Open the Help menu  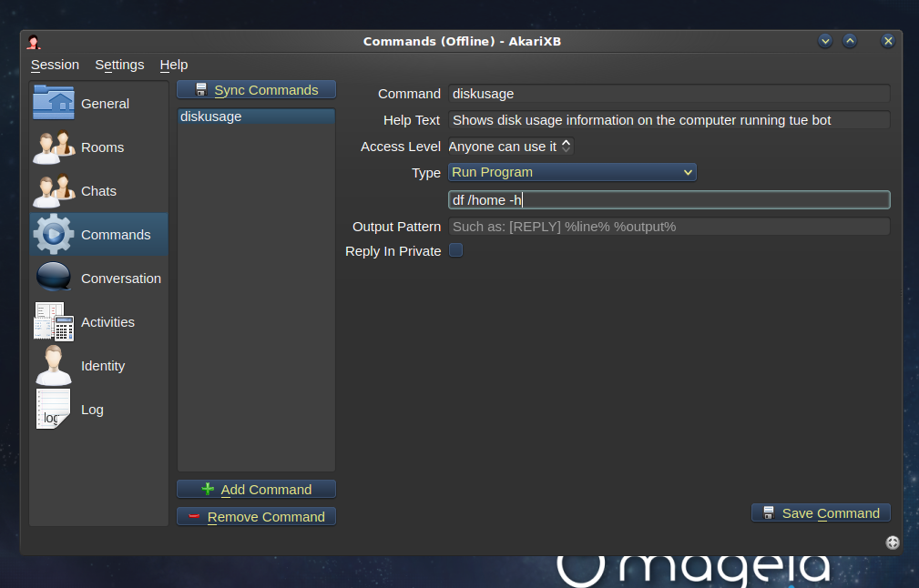coord(174,65)
